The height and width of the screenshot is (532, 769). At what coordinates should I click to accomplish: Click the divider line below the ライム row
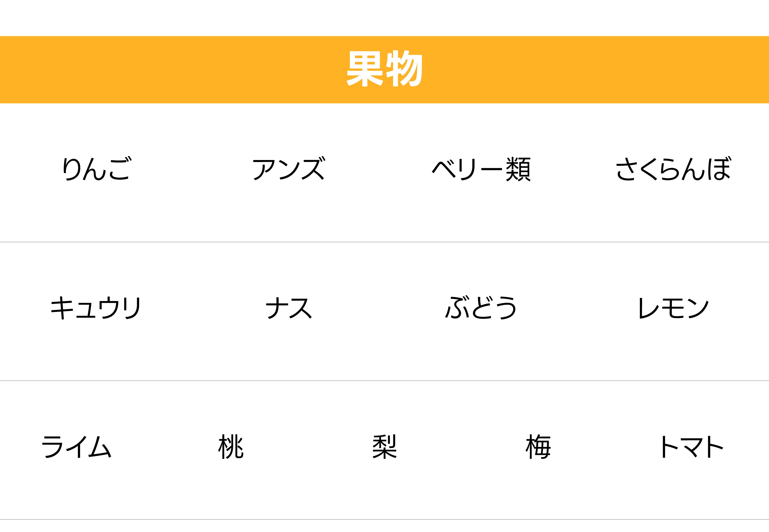384,519
